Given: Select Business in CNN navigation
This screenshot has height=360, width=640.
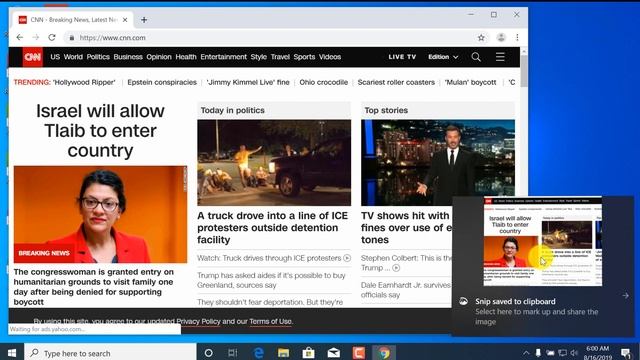Looking at the screenshot, I should coord(128,57).
